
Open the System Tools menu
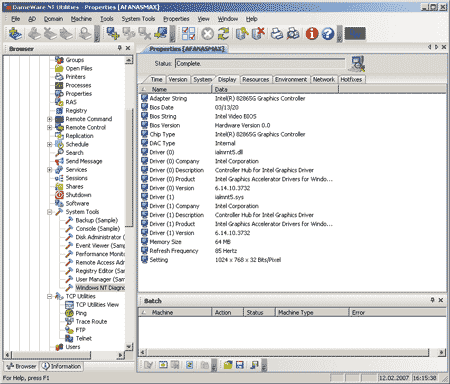[138, 19]
